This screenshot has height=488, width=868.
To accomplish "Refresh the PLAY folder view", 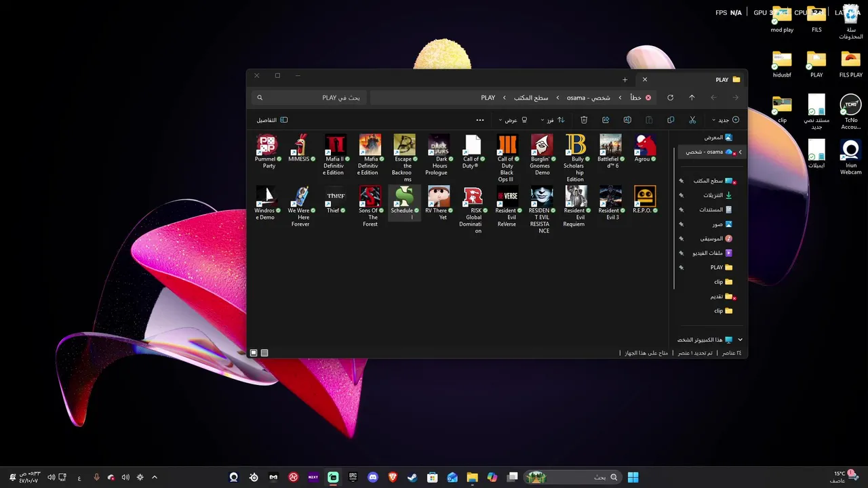I will [670, 98].
